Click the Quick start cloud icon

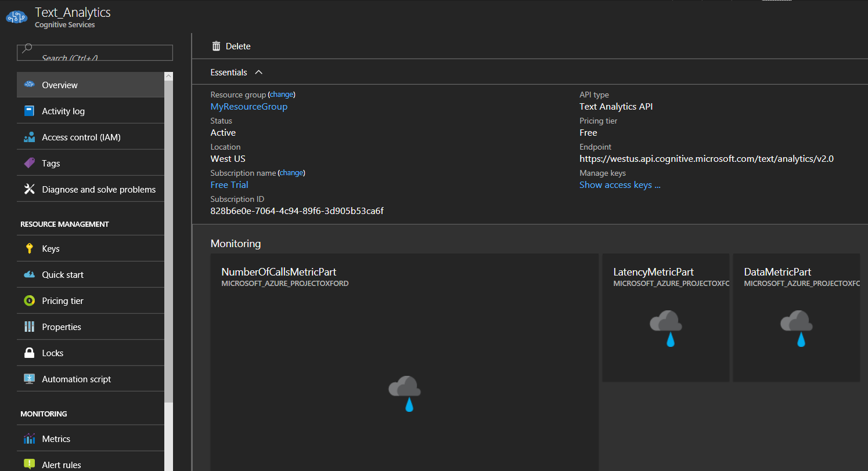[29, 274]
